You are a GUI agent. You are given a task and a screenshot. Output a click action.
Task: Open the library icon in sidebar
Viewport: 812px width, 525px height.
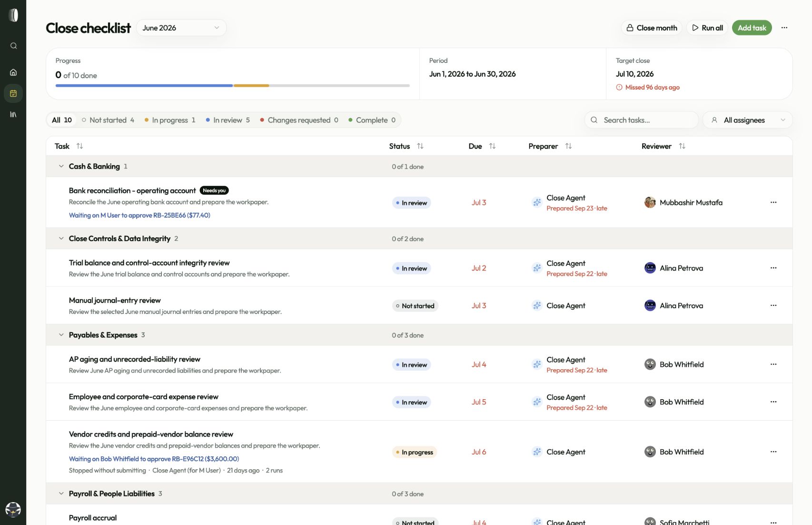(13, 114)
